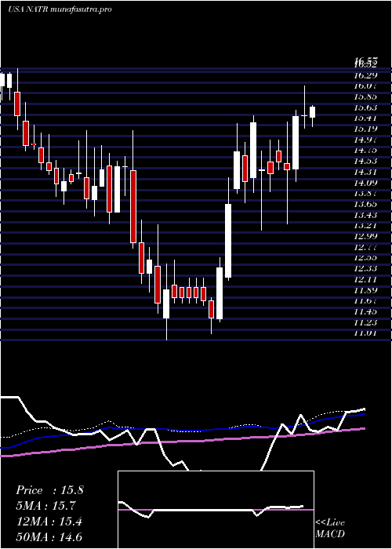The image size is (392, 549).
Task: Click the 11.01 price axis label
Action: point(365,333)
